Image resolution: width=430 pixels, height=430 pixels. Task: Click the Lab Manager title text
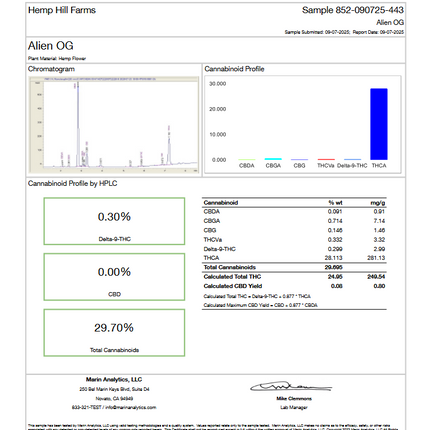(294, 407)
